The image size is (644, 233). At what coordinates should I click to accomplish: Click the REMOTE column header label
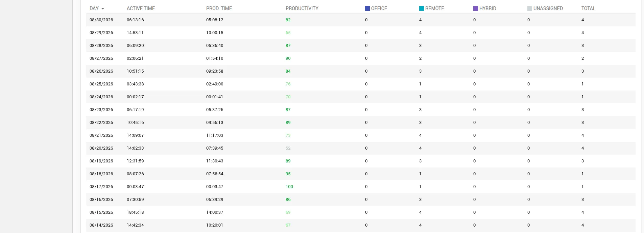pos(434,8)
